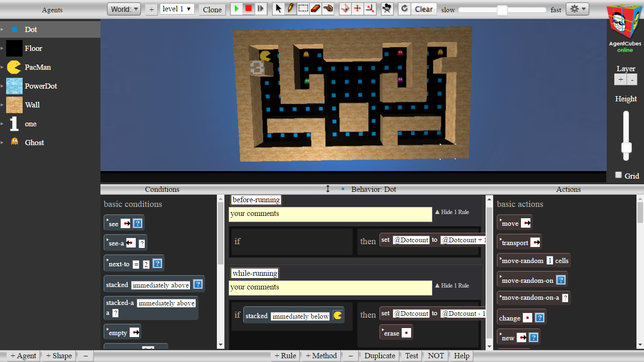The image size is (644, 362).
Task: Hide the while-running rule
Action: [x=452, y=286]
